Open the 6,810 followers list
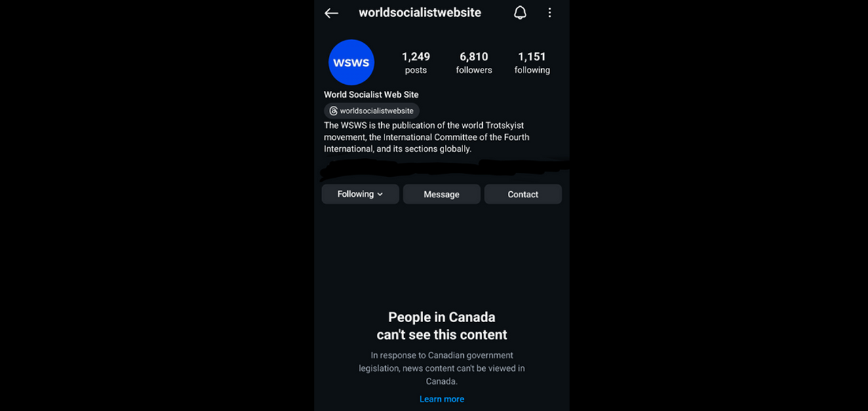 point(474,62)
